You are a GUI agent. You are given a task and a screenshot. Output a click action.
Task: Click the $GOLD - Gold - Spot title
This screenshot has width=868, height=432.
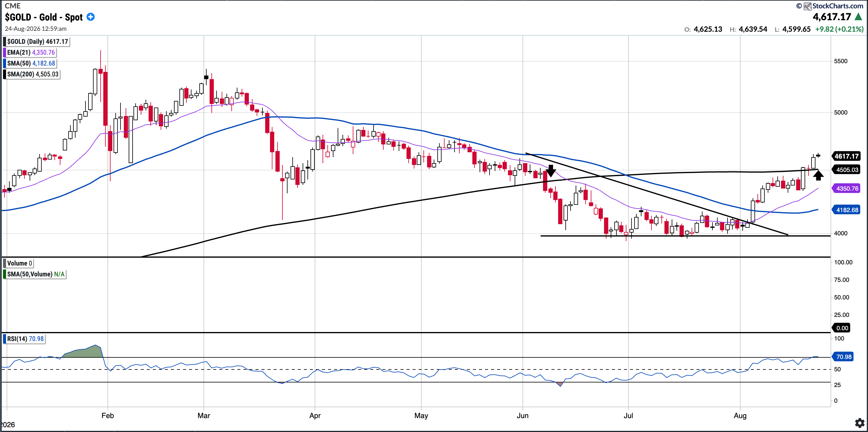pos(44,17)
